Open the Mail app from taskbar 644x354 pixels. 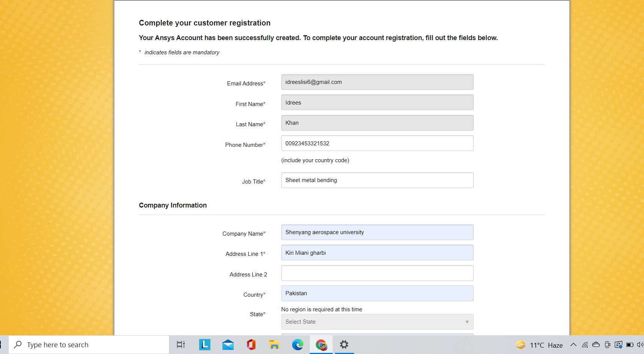(228, 345)
